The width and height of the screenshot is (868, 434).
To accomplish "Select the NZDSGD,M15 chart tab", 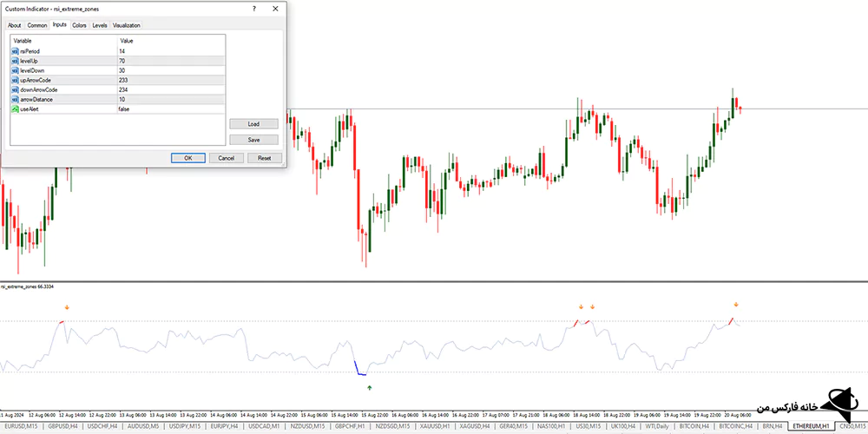I will tap(393, 425).
